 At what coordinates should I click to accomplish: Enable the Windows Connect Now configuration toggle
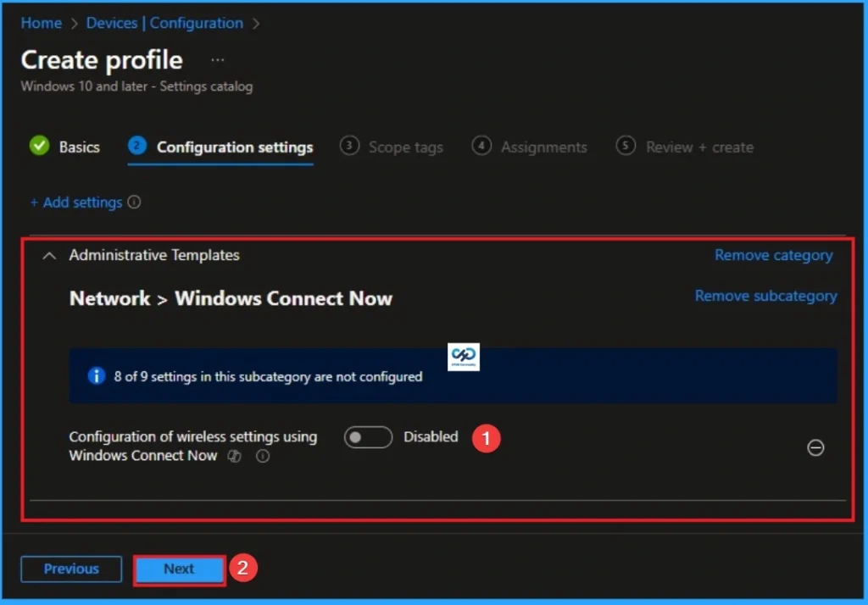pyautogui.click(x=368, y=436)
